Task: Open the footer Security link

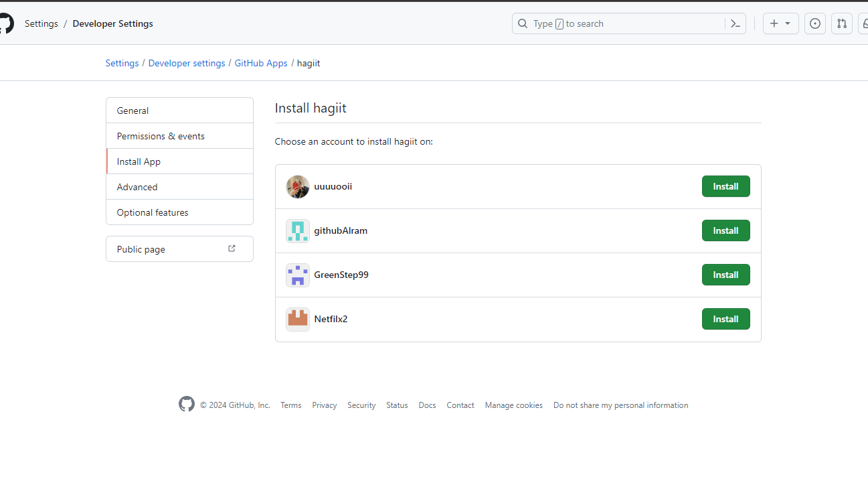Action: coord(361,405)
